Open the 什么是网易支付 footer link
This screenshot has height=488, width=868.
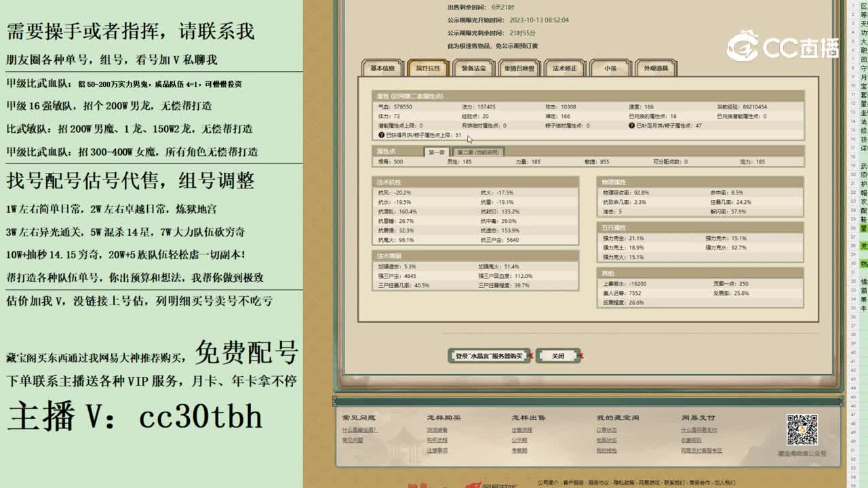coord(699,430)
